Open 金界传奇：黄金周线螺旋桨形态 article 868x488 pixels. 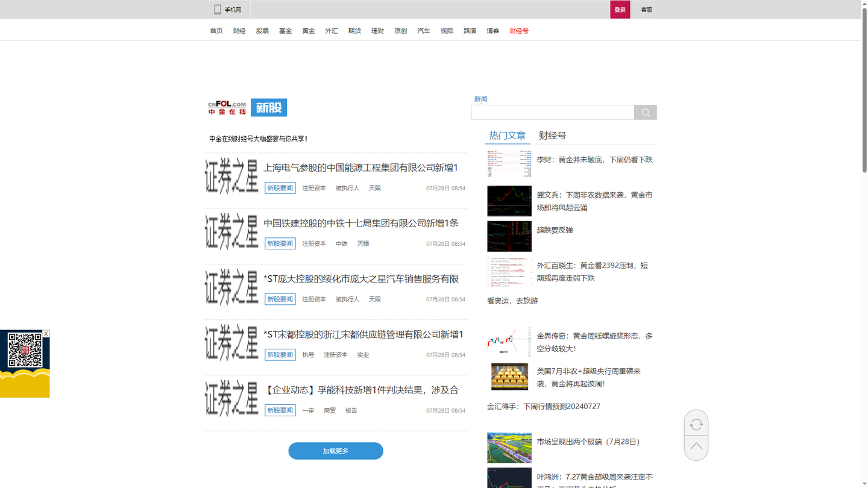594,342
